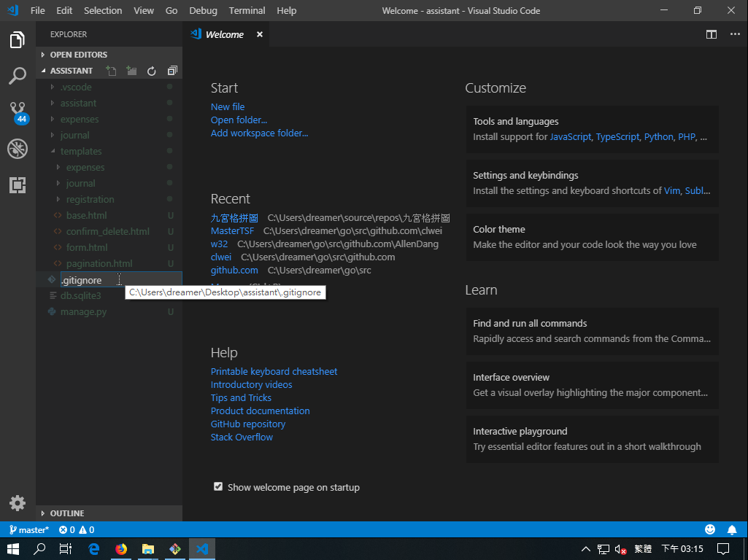The image size is (748, 560).
Task: Collapse all folders in explorer
Action: pyautogui.click(x=172, y=71)
